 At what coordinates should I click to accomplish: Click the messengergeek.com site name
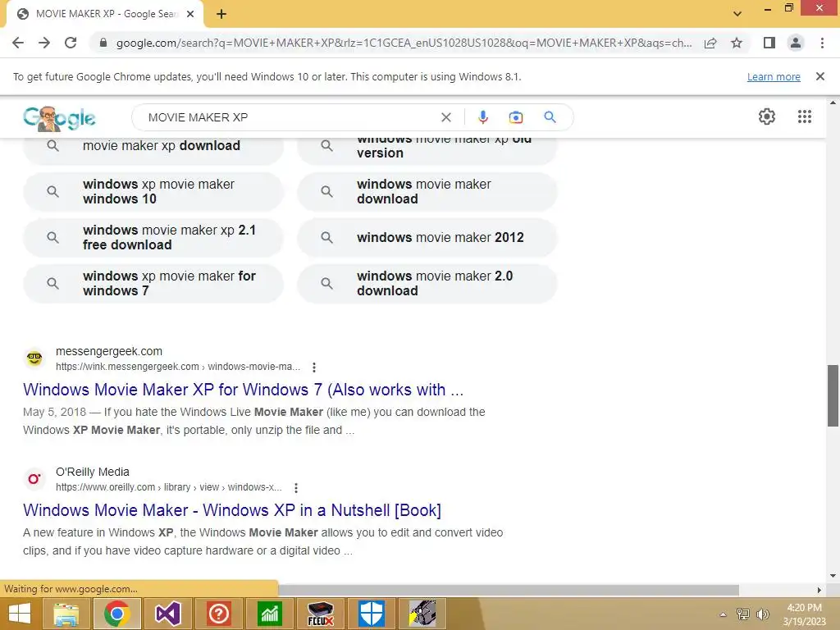[109, 351]
